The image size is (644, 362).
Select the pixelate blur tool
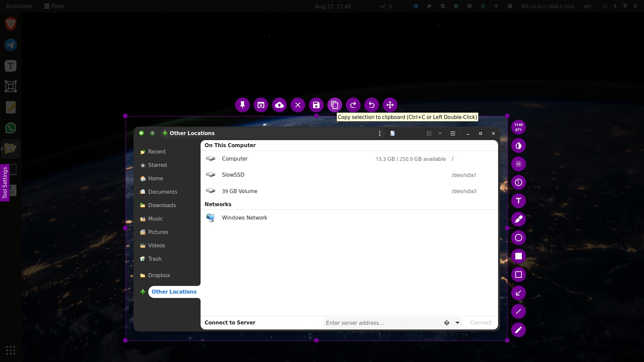tap(519, 164)
